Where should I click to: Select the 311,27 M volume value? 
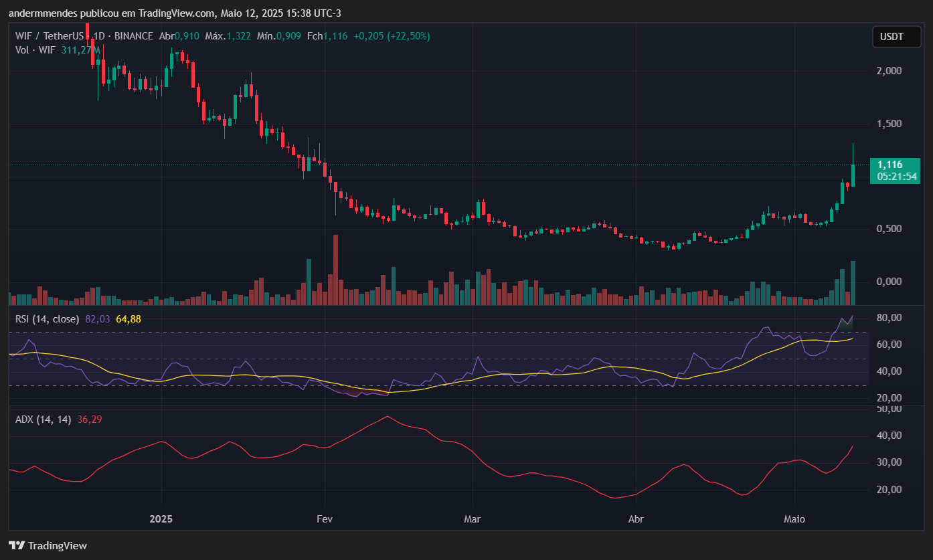(81, 50)
